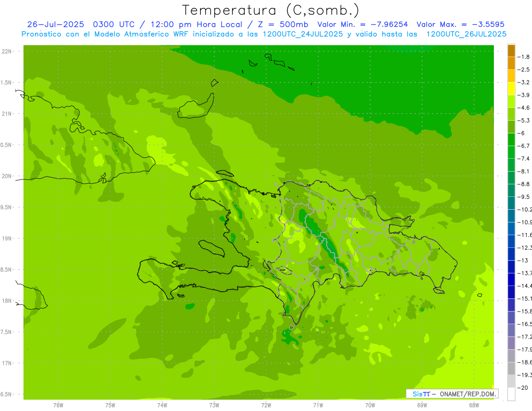Click the '-15.8' colorbar label
This screenshot has width=532, height=411.
point(525,311)
